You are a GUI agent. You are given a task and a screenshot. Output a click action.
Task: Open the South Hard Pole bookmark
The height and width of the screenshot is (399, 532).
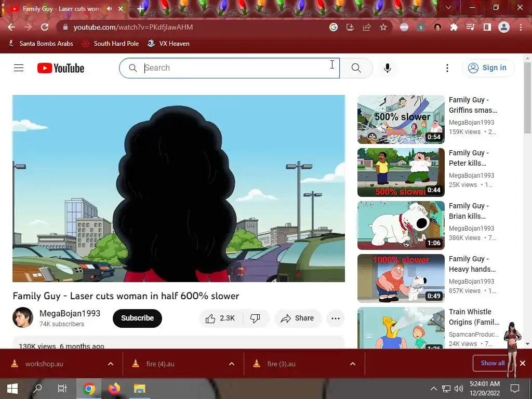coord(111,44)
